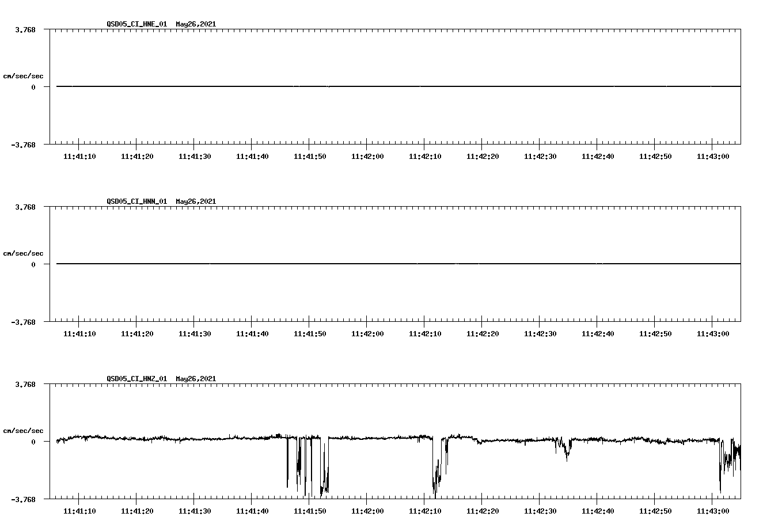Click the 3.768 upper limit on HNE plot

point(24,29)
